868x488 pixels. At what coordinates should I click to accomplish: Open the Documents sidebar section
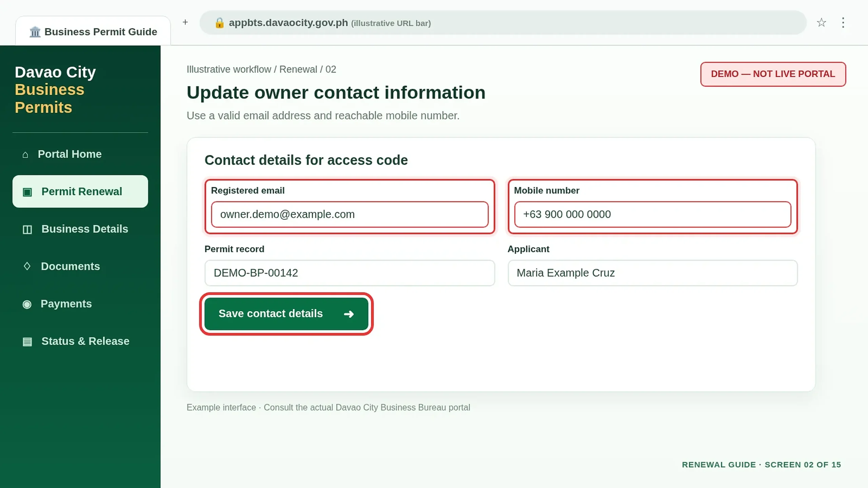[x=80, y=266]
